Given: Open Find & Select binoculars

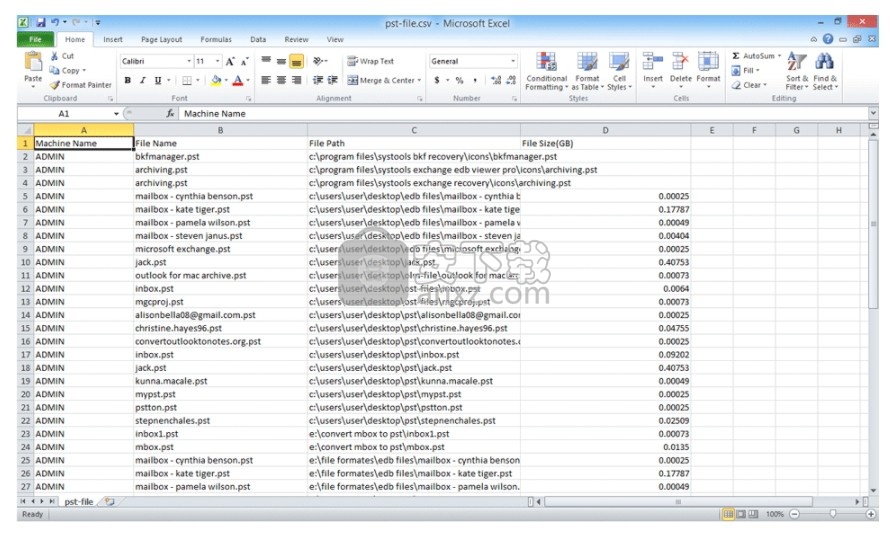Looking at the screenshot, I should pyautogui.click(x=824, y=71).
